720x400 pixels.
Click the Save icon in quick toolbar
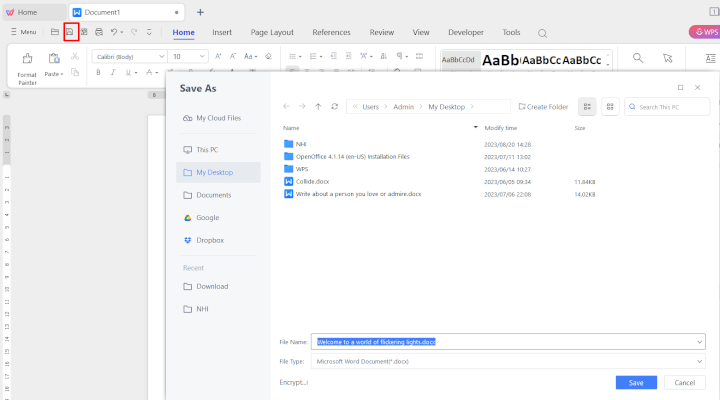[x=70, y=32]
